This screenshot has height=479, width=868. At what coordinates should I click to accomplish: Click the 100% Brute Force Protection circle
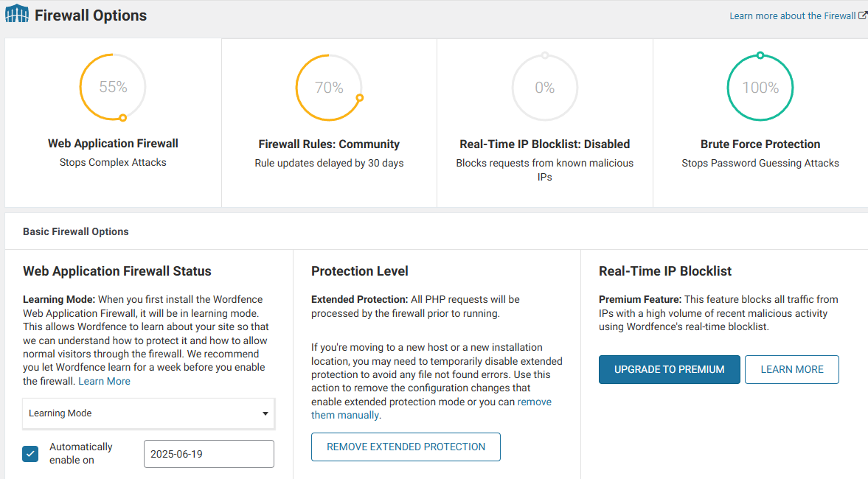760,88
